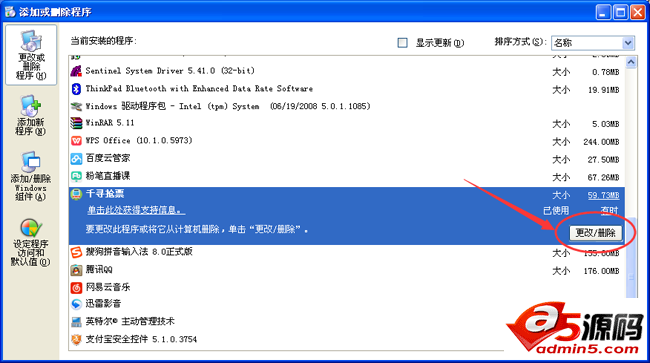
Task: Click the 244.00MB size of WPS Office
Action: (601, 142)
